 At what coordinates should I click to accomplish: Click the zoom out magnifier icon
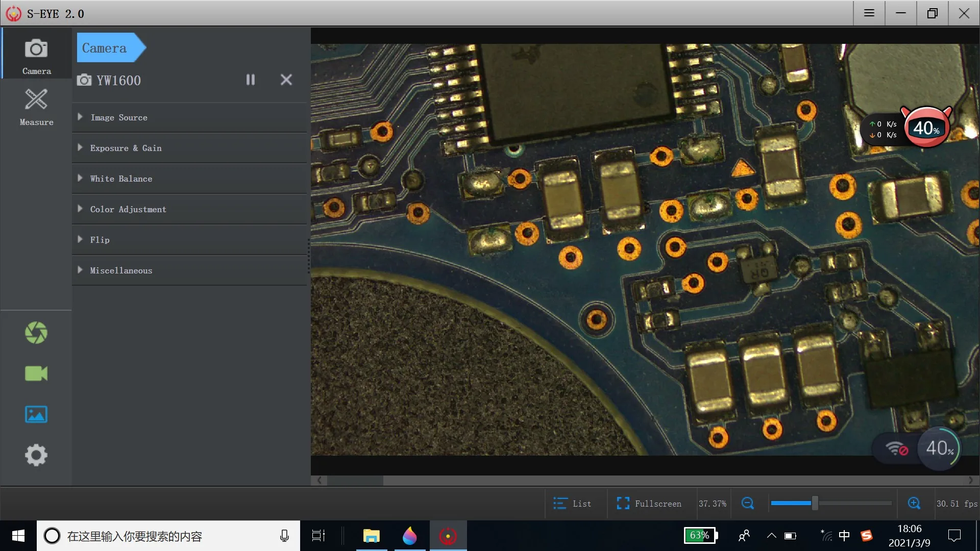(748, 504)
